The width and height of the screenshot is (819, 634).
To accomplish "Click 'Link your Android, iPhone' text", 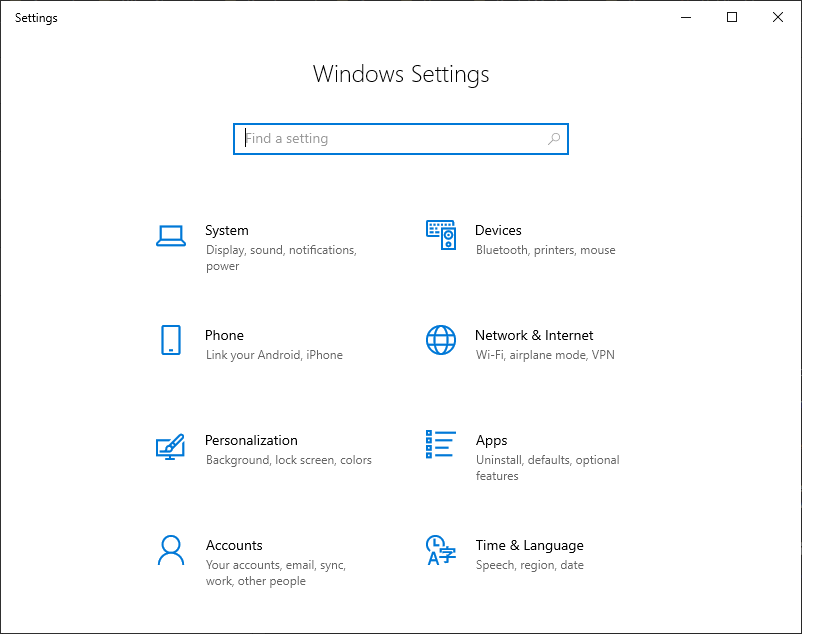I will (274, 355).
